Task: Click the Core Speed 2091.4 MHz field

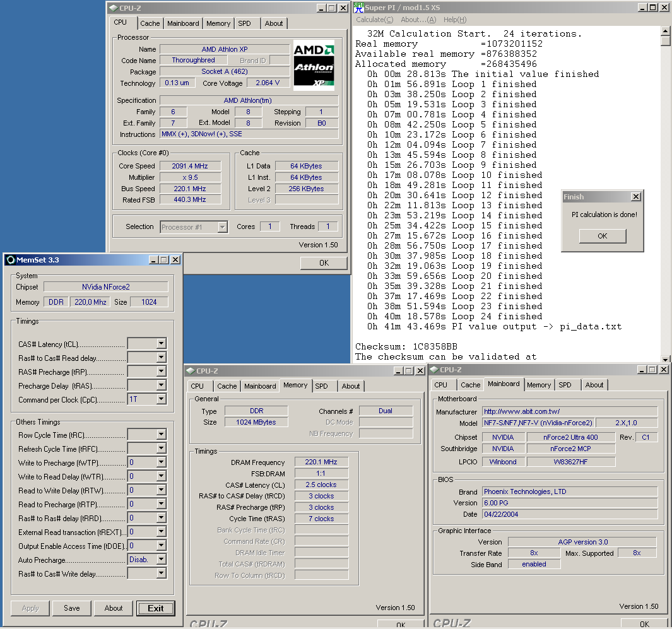Action: coord(191,167)
